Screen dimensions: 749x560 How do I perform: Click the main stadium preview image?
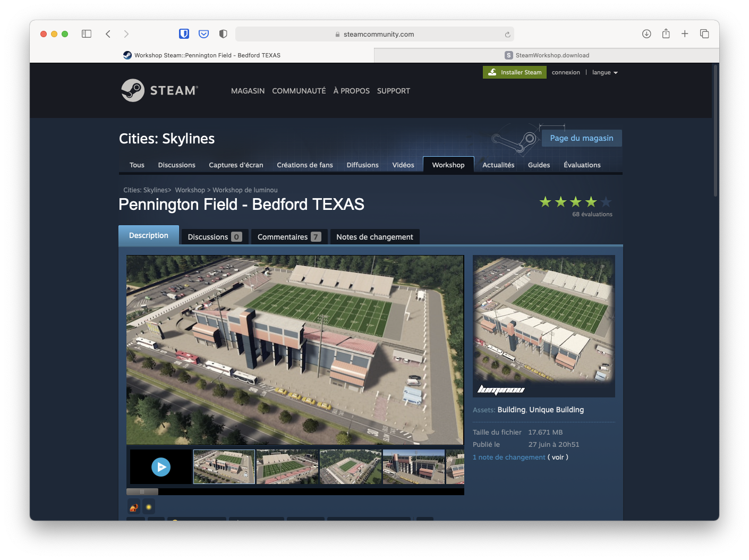click(x=295, y=350)
